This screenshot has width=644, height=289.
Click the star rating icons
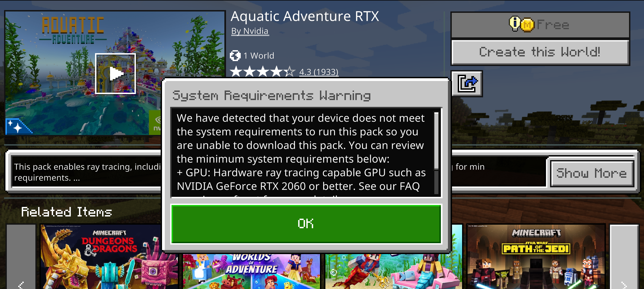(x=263, y=72)
